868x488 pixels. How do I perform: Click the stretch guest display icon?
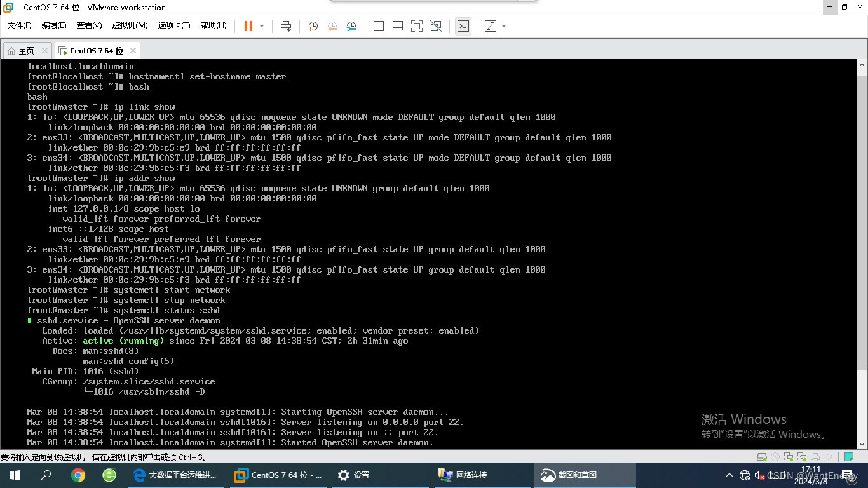[x=491, y=26]
